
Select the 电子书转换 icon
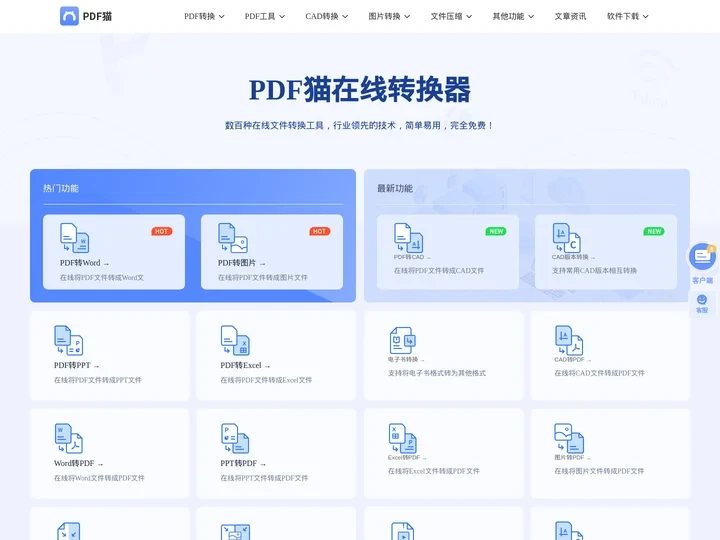point(403,340)
